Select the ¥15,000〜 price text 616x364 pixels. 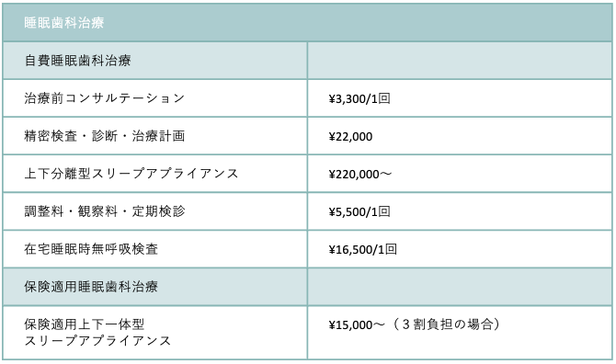[357, 324]
